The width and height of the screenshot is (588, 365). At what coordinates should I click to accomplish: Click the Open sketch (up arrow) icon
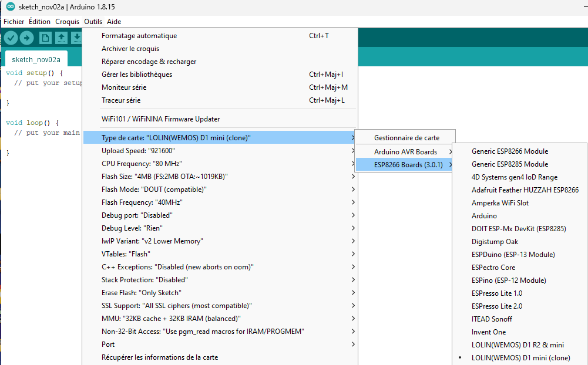(61, 38)
